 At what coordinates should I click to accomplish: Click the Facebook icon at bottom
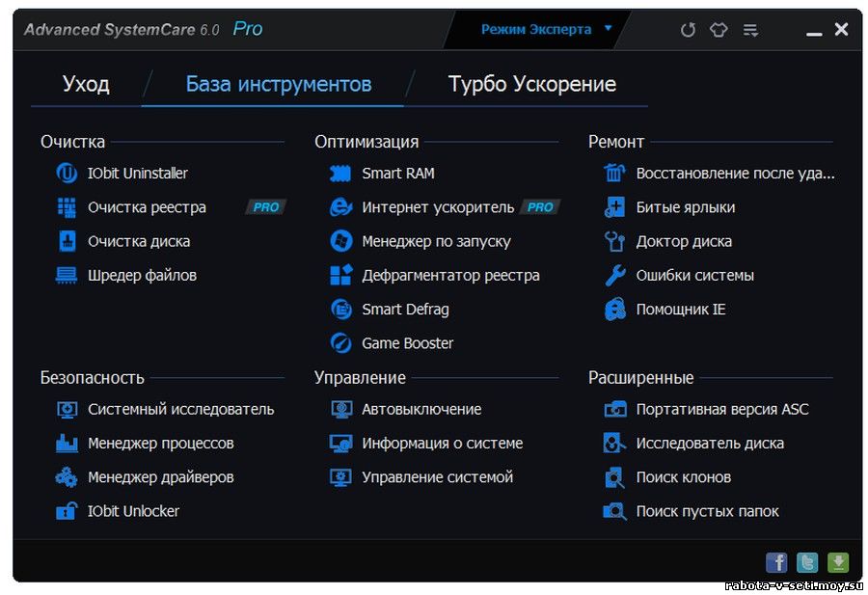tap(776, 563)
